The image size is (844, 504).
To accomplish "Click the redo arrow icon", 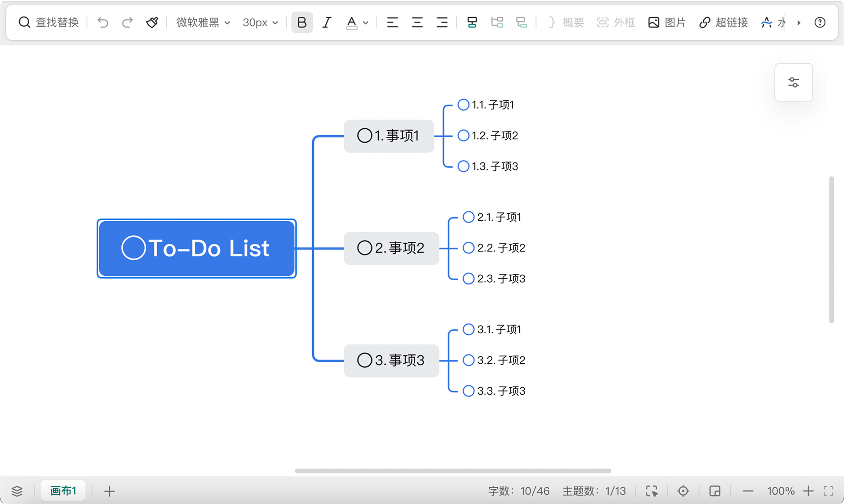I will coord(127,22).
